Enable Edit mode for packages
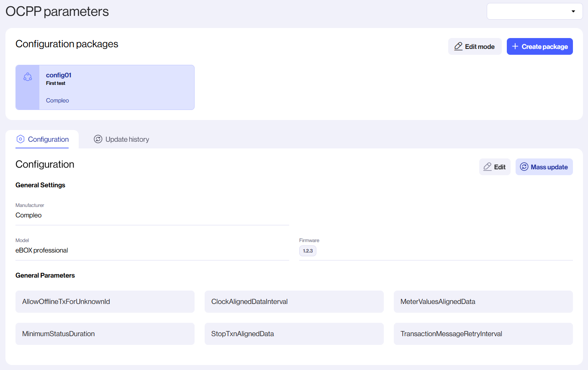588x370 pixels. pyautogui.click(x=475, y=46)
